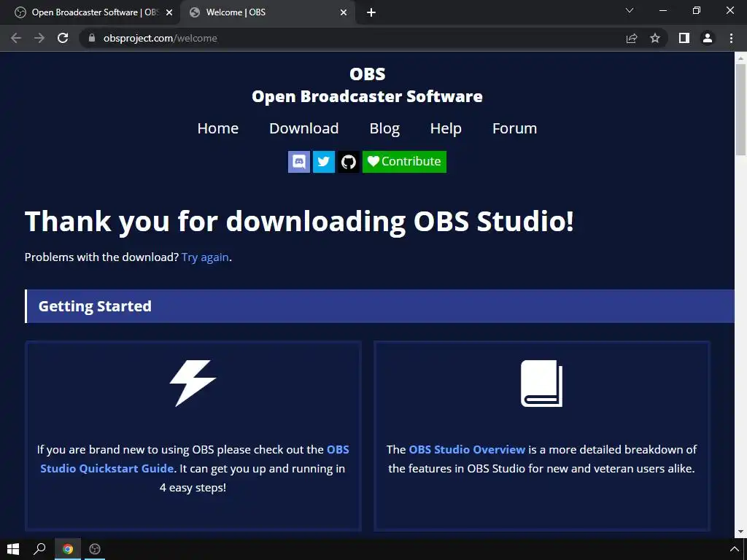Select the OBS Studio taskbar icon

coord(95,549)
